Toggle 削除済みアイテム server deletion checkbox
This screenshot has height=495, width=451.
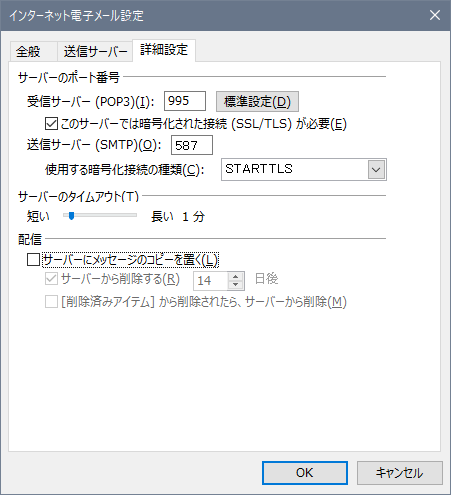point(51,302)
